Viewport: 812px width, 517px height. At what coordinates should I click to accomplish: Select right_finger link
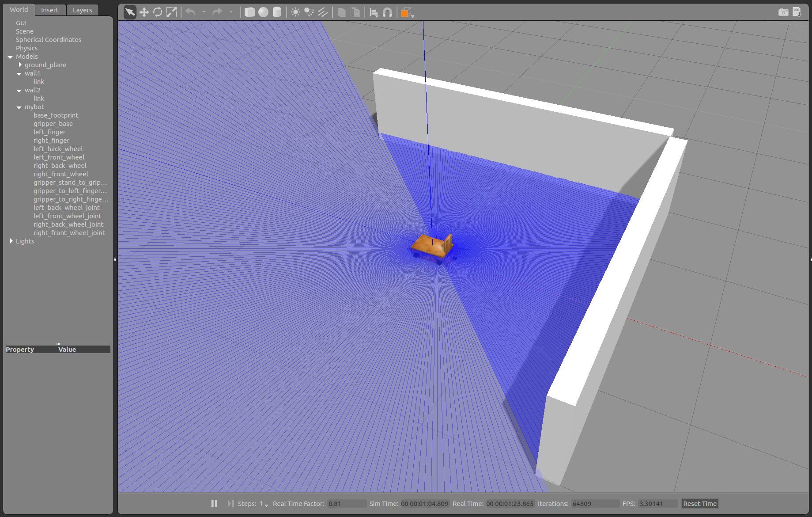[x=51, y=141]
